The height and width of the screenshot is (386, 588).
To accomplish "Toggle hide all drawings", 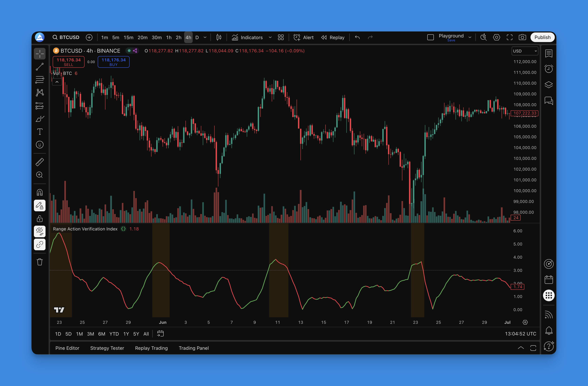I will [x=40, y=231].
